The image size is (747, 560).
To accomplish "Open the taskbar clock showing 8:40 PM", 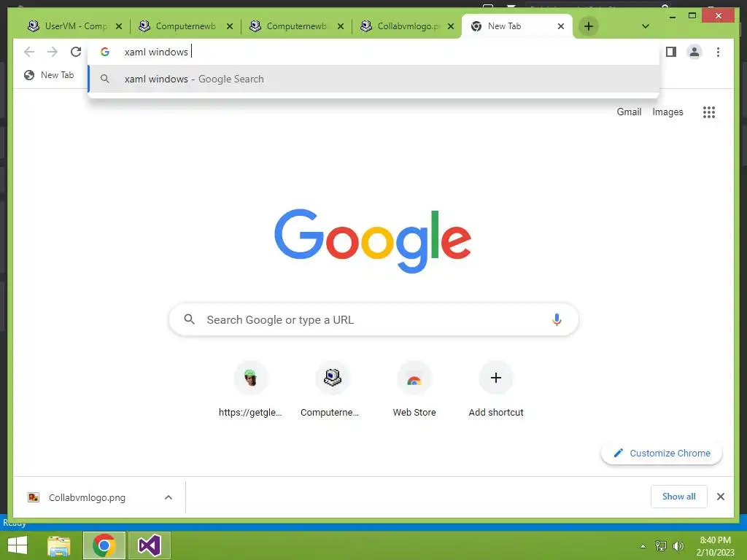I will tap(715, 545).
